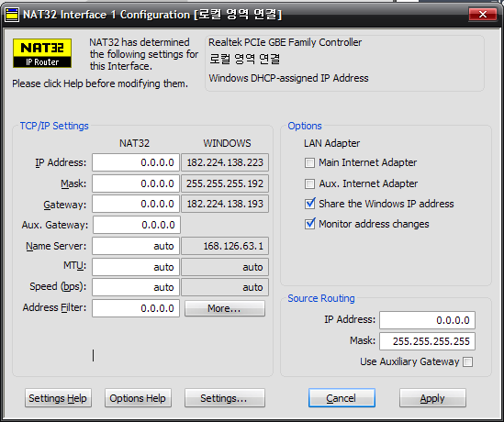Click the Source Routing group title

click(321, 298)
